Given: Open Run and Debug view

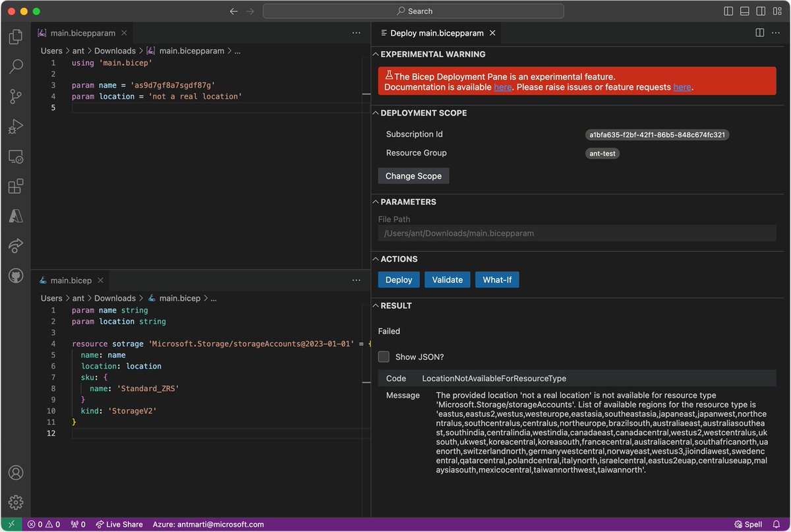Looking at the screenshot, I should 16,127.
